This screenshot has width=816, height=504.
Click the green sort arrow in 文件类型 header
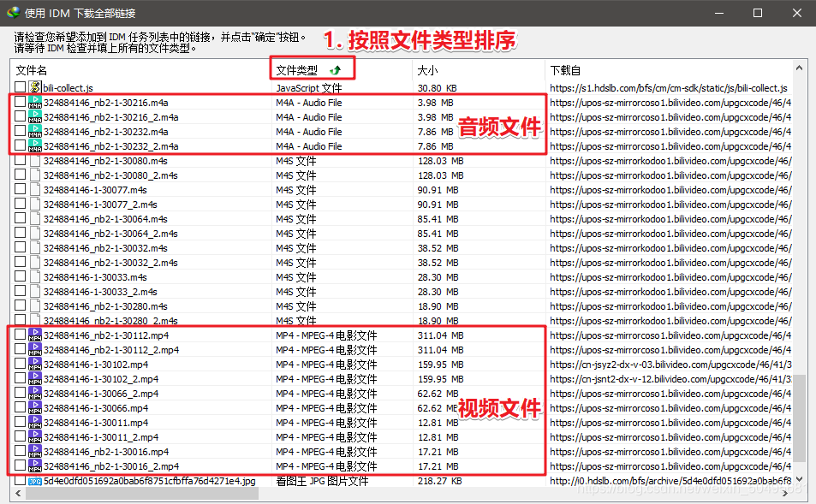(336, 70)
